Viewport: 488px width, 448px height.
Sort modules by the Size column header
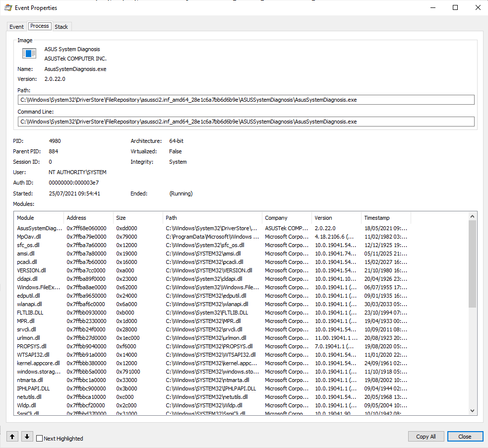138,218
